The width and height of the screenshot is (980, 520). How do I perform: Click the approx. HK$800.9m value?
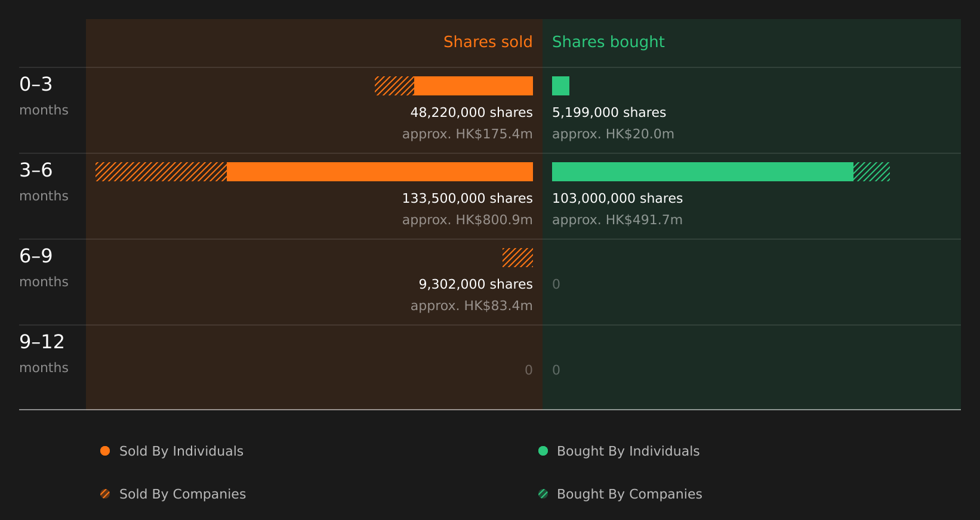pos(467,220)
